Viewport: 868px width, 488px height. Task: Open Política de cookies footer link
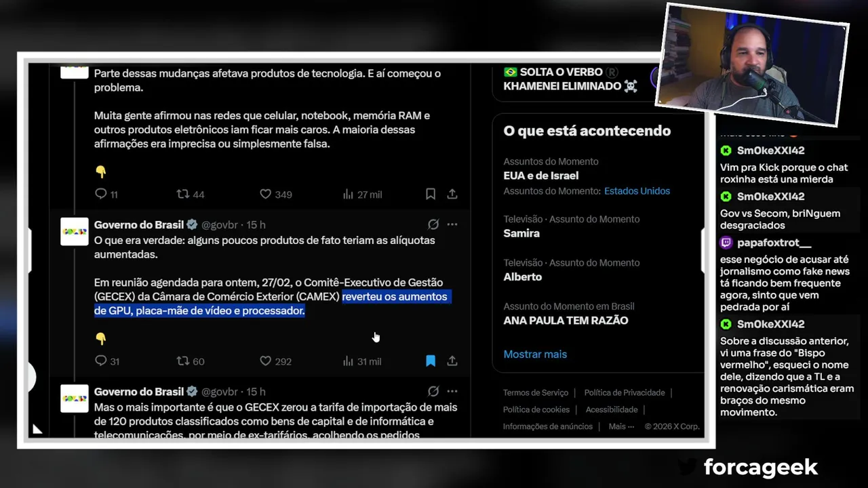coord(536,409)
